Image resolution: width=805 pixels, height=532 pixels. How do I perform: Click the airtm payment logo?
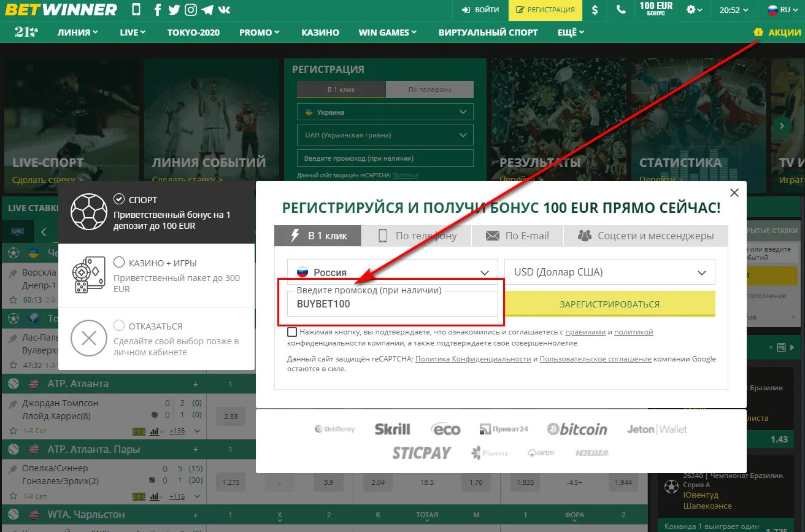click(x=541, y=453)
